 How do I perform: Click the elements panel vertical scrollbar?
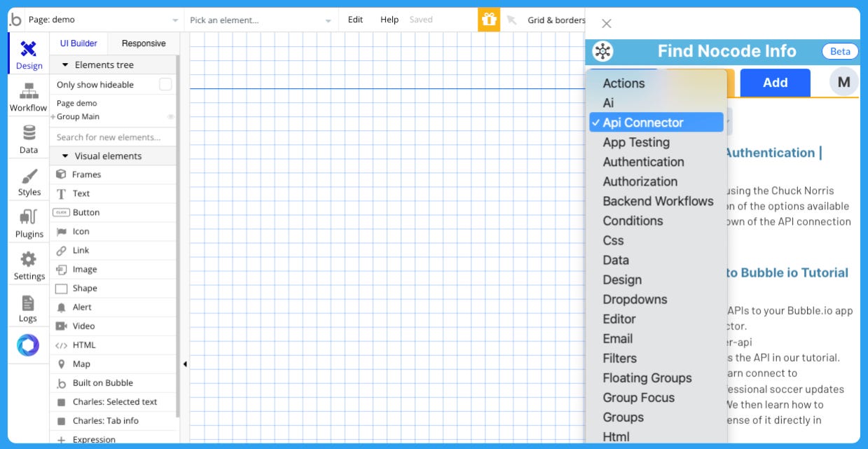(178, 238)
